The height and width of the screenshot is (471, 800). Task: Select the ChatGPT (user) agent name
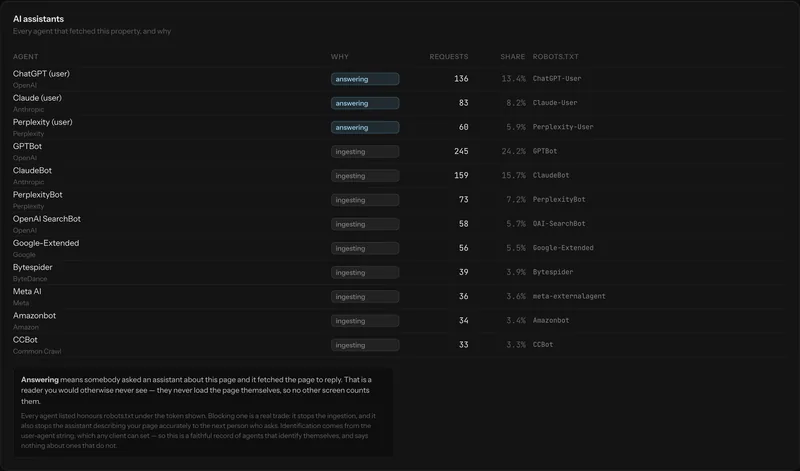tap(41, 73)
